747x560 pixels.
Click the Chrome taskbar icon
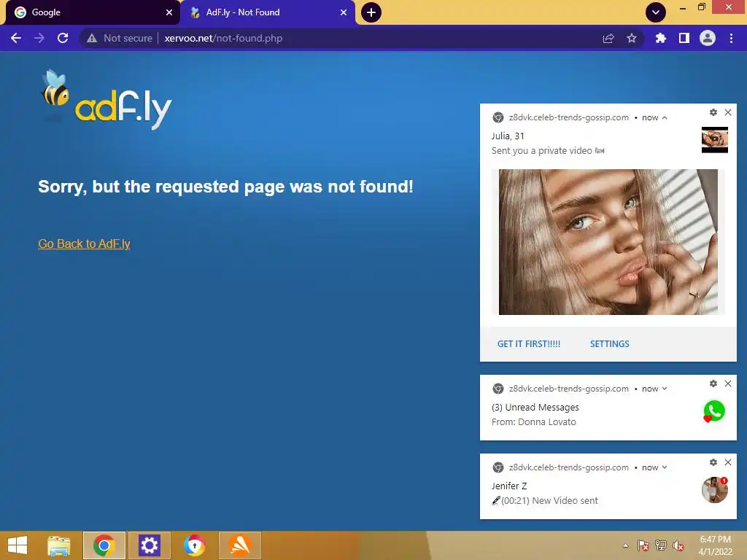pyautogui.click(x=104, y=545)
